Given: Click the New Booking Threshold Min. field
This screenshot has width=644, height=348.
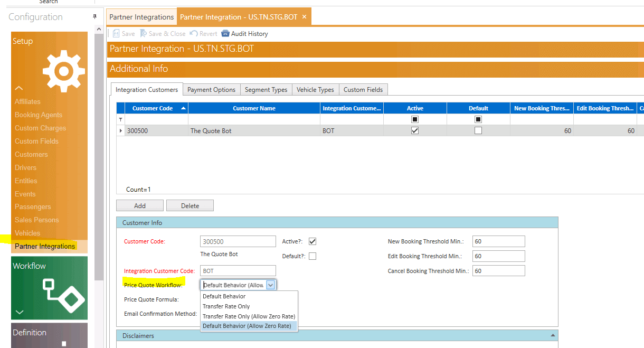Looking at the screenshot, I should click(498, 241).
